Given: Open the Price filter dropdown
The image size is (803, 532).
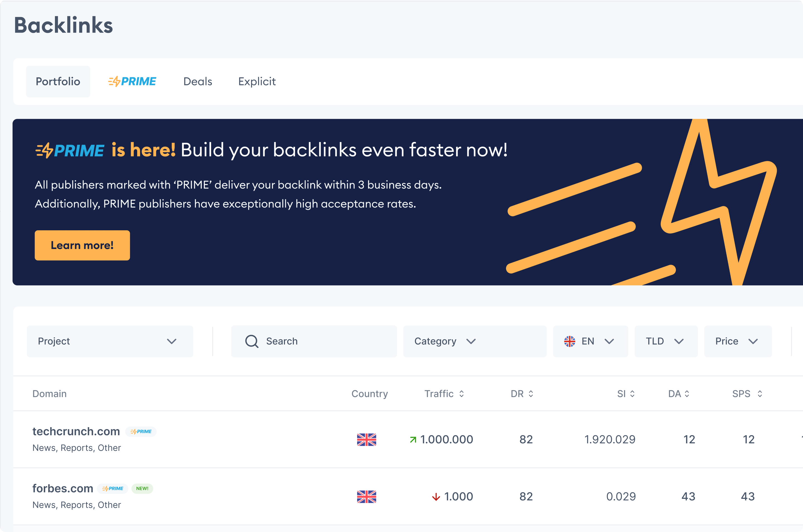Looking at the screenshot, I should point(737,341).
